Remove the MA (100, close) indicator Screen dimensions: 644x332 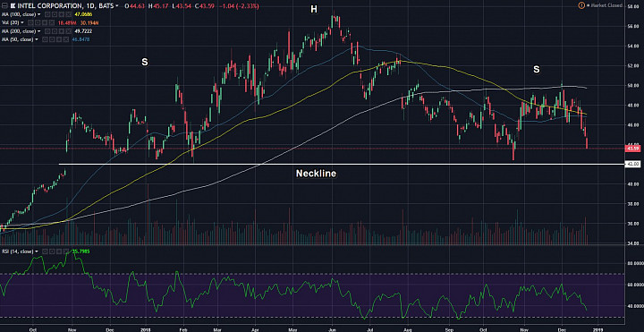pyautogui.click(x=68, y=14)
